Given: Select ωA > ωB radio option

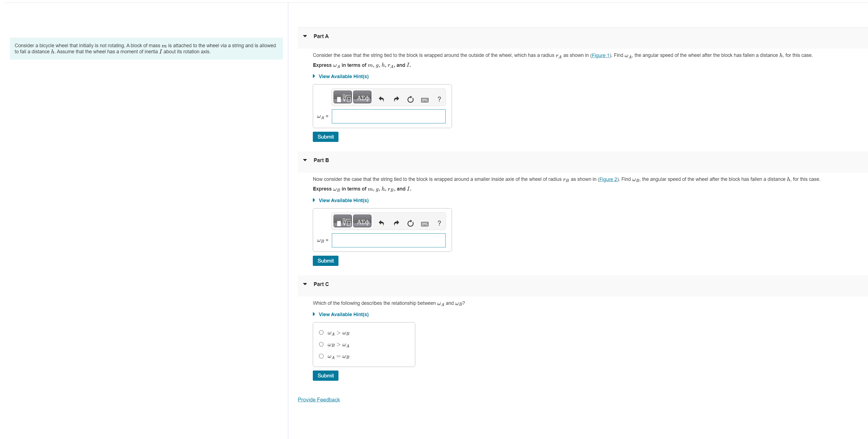Looking at the screenshot, I should click(321, 332).
